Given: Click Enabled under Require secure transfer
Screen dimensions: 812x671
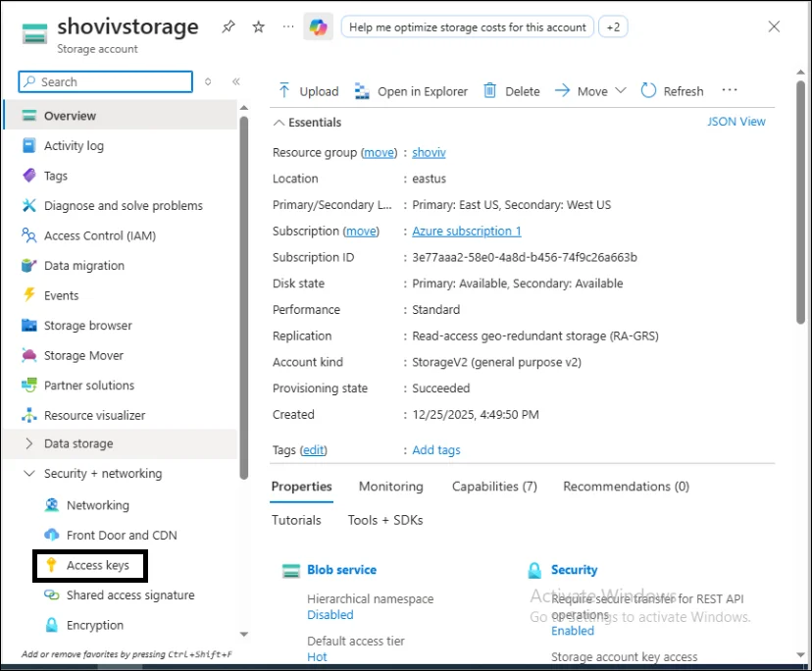Looking at the screenshot, I should [x=573, y=631].
